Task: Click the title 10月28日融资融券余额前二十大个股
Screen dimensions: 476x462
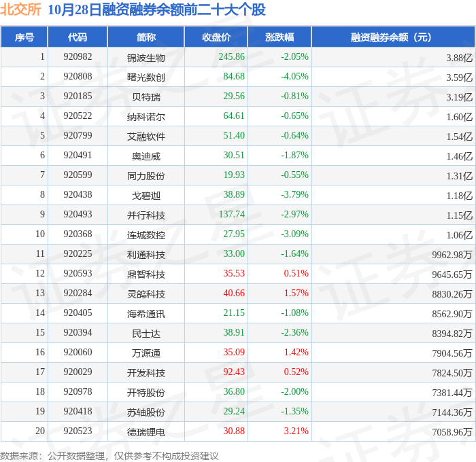Action: click(x=156, y=10)
